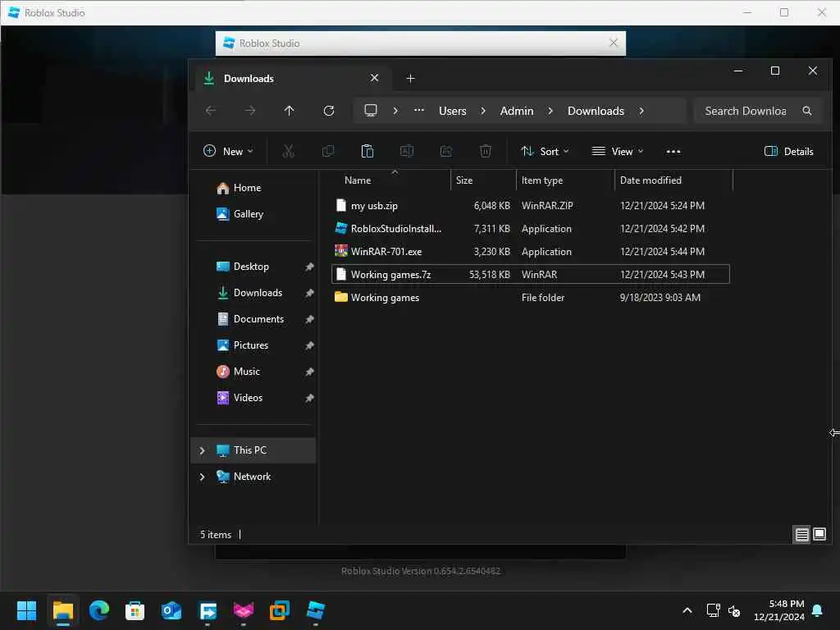The height and width of the screenshot is (630, 840).
Task: Click the search magnifier icon
Action: pos(807,111)
